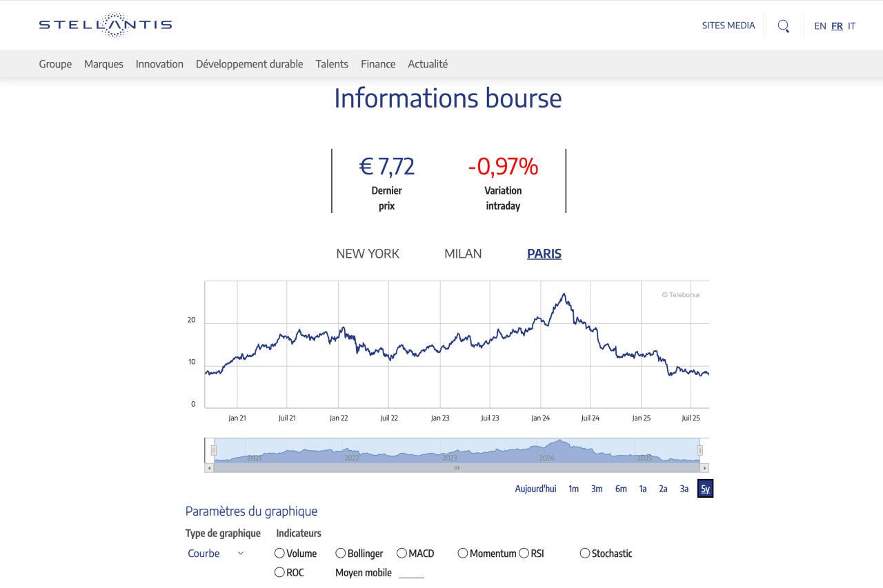
Task: Open the Développement durable menu
Action: click(x=249, y=63)
